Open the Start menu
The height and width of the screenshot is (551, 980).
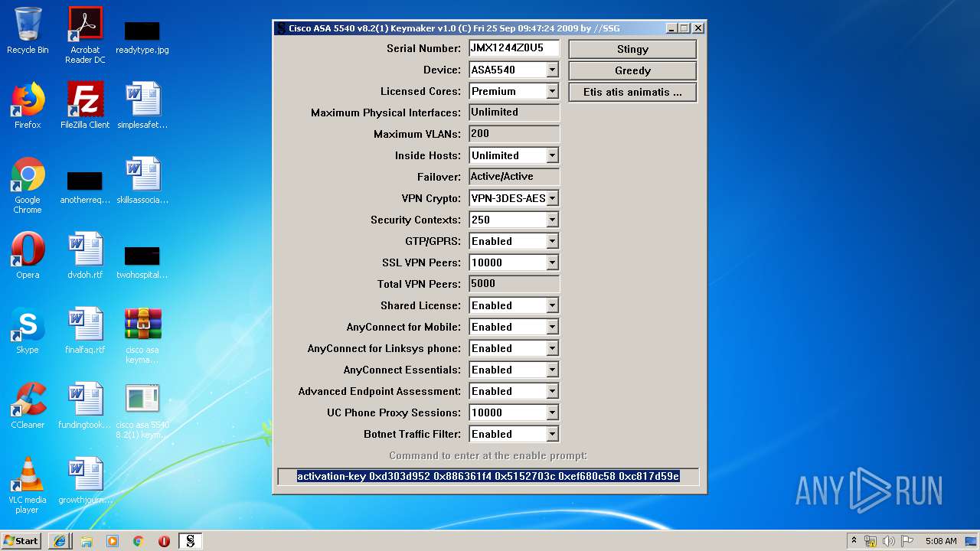21,541
